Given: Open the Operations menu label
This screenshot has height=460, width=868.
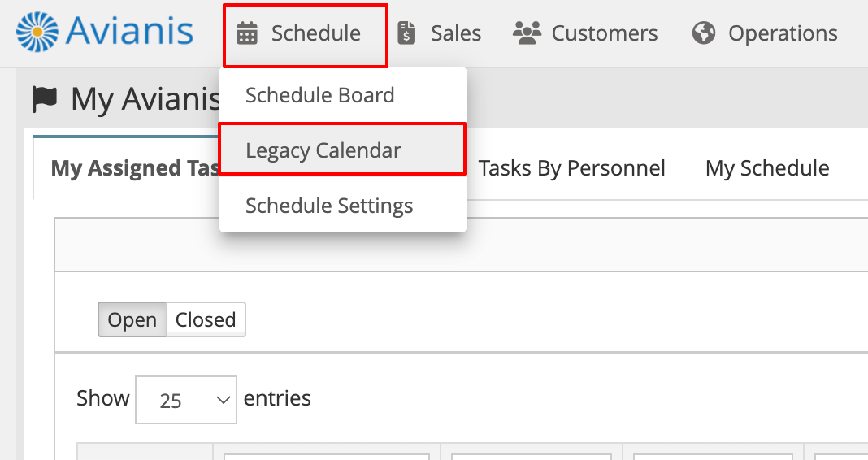Looking at the screenshot, I should [x=783, y=33].
